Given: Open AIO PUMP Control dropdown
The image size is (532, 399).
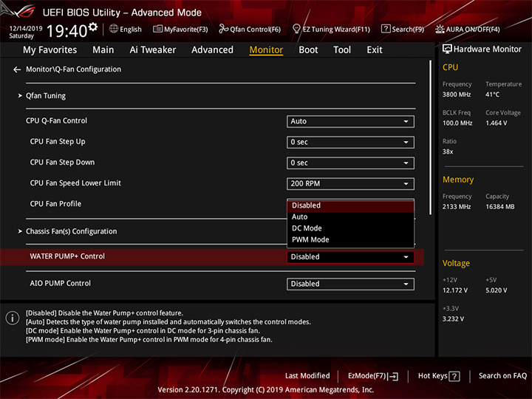Looking at the screenshot, I should [x=350, y=284].
